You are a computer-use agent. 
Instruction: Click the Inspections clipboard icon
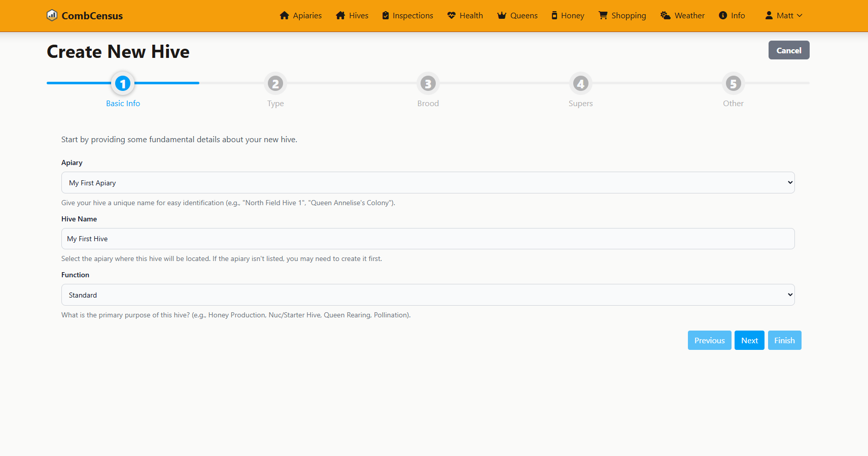(x=386, y=15)
